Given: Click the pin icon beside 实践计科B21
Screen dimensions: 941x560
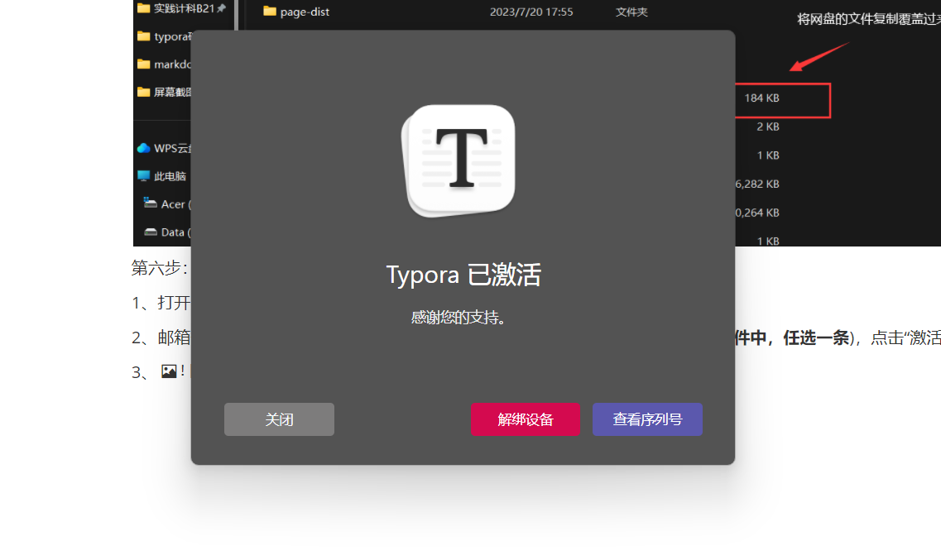Looking at the screenshot, I should (222, 8).
